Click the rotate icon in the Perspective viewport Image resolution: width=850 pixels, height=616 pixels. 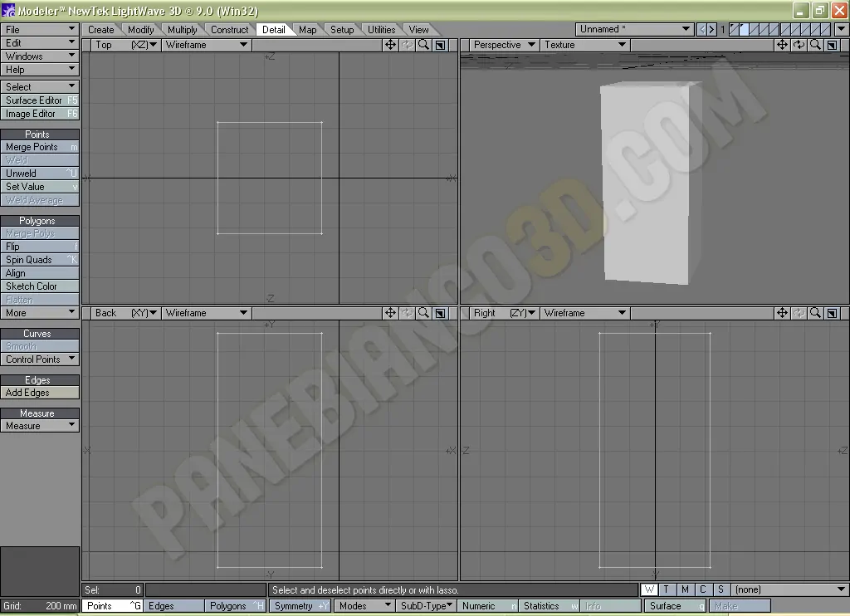pyautogui.click(x=799, y=45)
